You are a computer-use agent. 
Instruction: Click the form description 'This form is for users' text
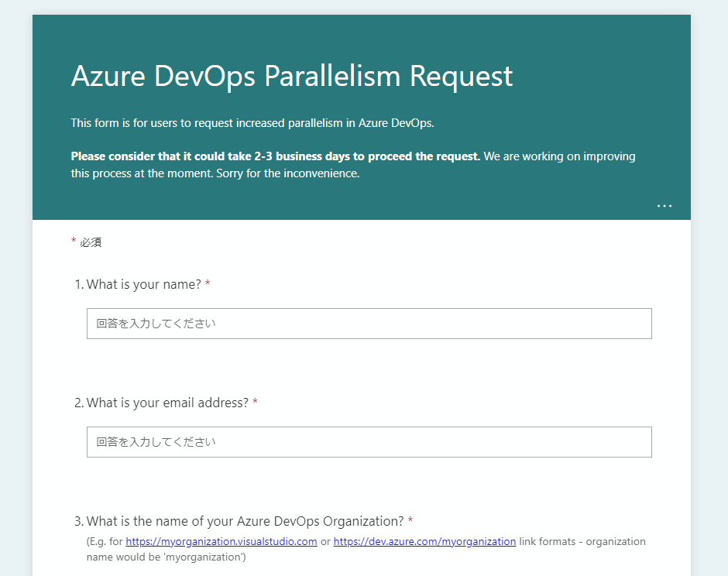pyautogui.click(x=252, y=123)
